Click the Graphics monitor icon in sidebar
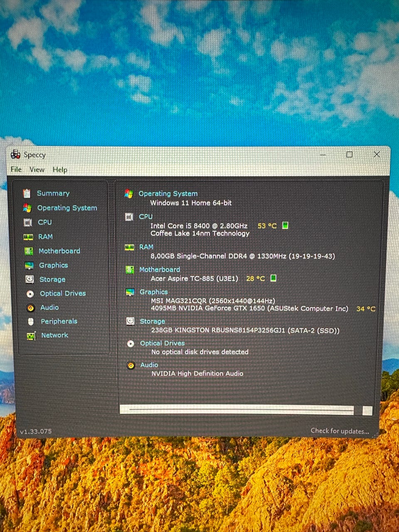 [x=29, y=265]
